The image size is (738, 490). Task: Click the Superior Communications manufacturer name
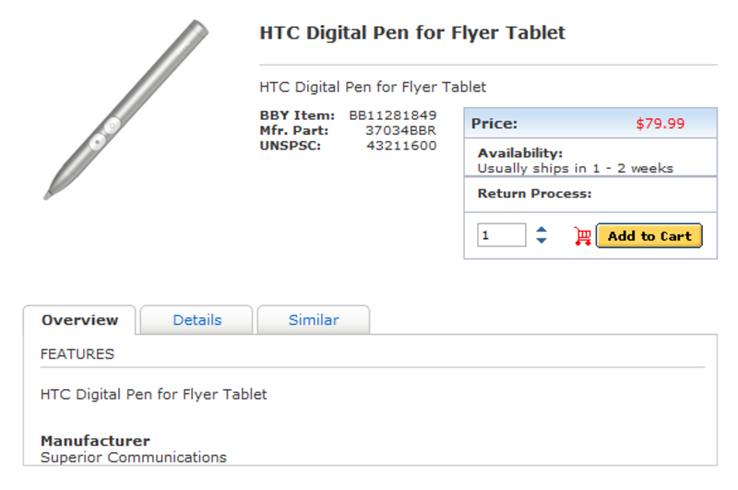point(134,458)
